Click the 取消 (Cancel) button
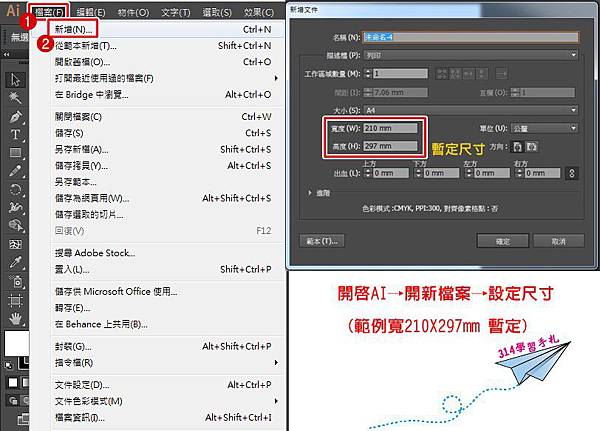The width and height of the screenshot is (600, 431). click(x=559, y=242)
